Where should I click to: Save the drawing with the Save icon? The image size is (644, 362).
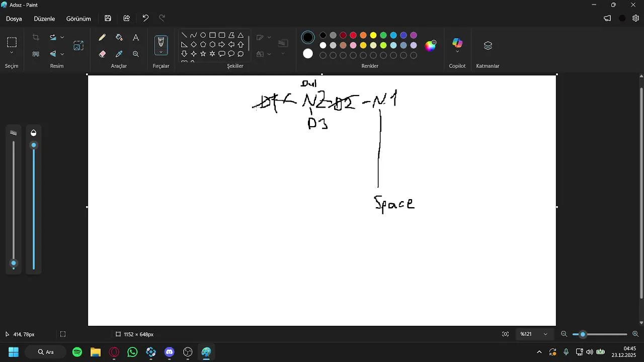[x=108, y=18]
